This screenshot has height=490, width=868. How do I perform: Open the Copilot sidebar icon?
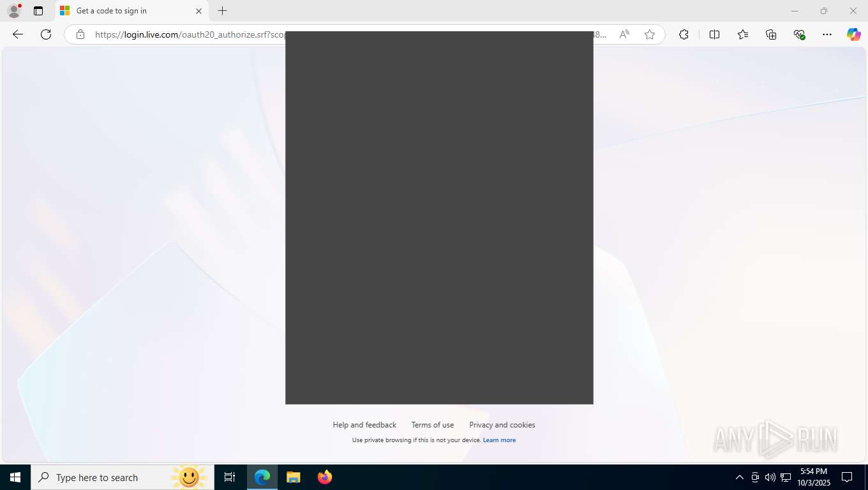coord(854,34)
